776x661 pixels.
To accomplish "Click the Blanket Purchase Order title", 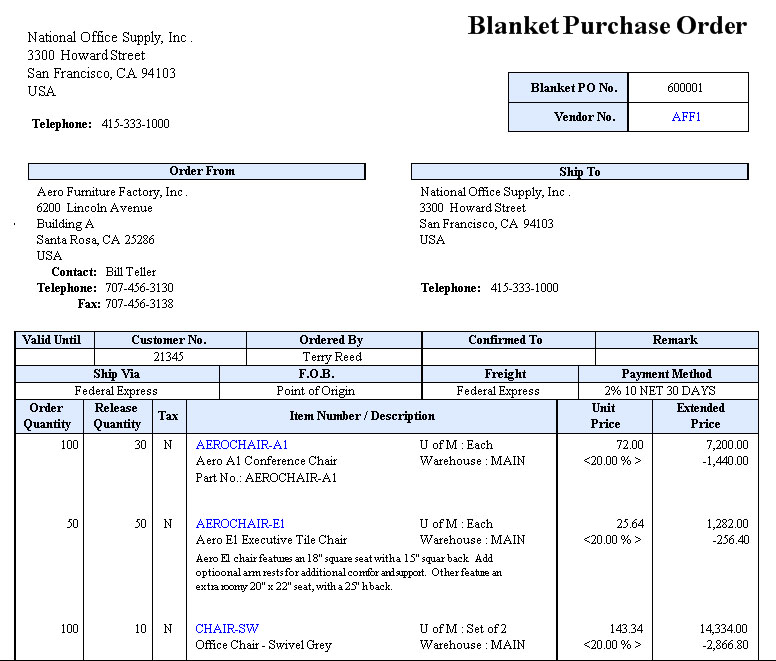I will click(x=607, y=26).
